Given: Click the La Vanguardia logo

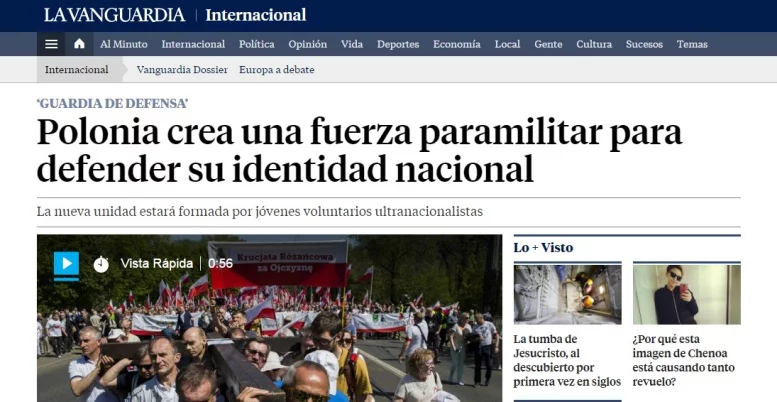Looking at the screenshot, I should click(113, 15).
